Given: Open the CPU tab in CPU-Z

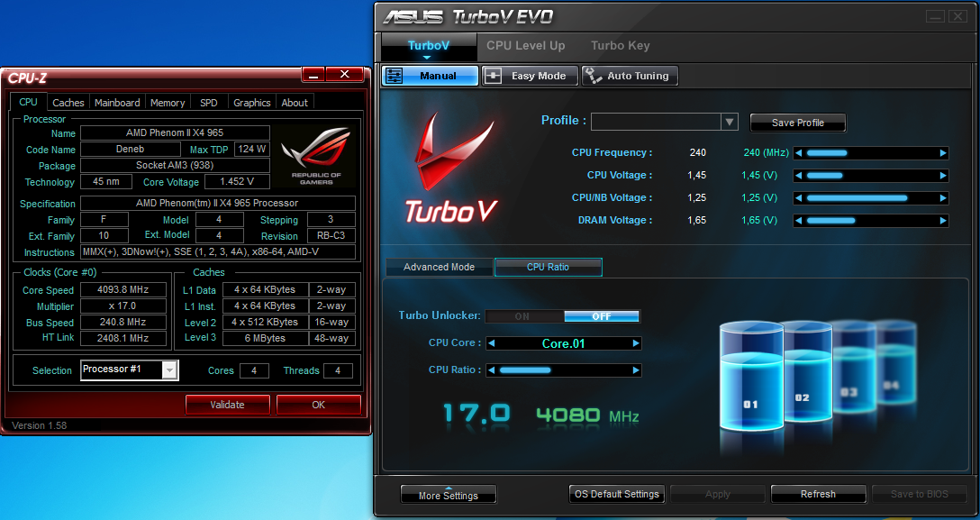Looking at the screenshot, I should (x=28, y=102).
